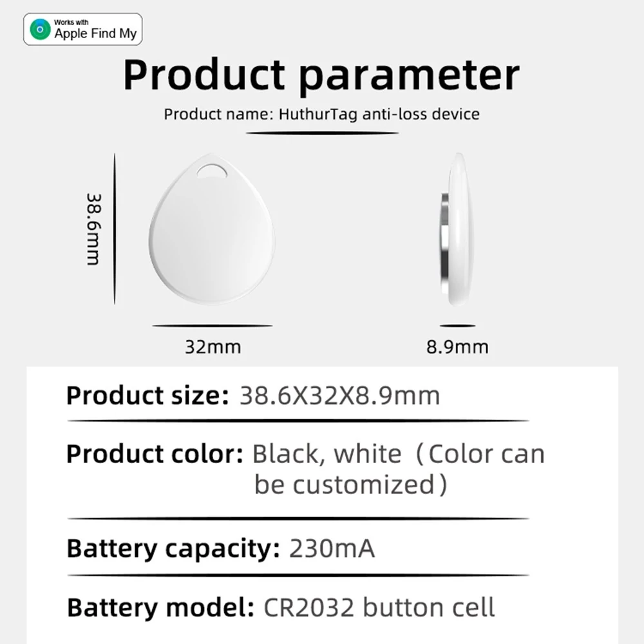
Task: Click the 32mm width label
Action: point(213,347)
